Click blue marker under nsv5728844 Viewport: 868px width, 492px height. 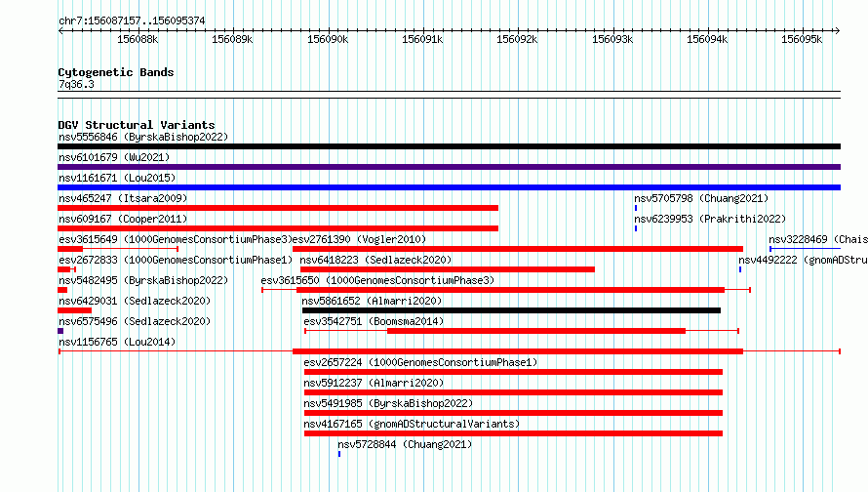point(339,454)
